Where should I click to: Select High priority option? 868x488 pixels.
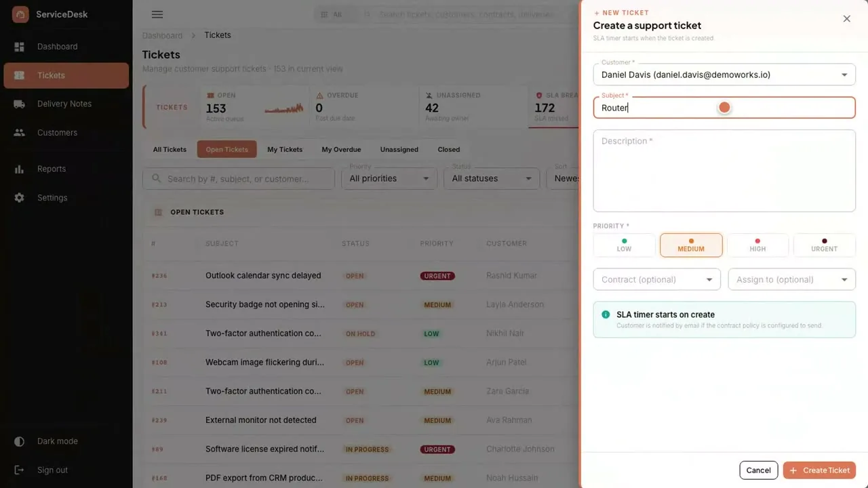(757, 245)
